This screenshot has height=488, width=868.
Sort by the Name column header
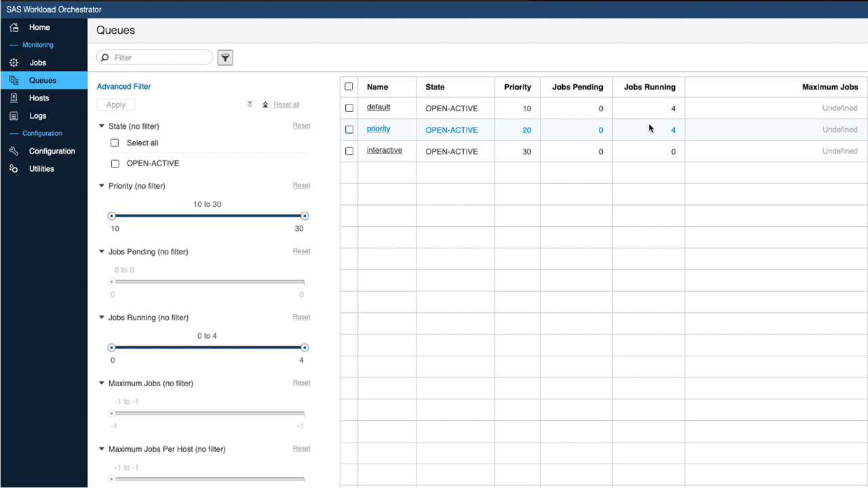(378, 87)
